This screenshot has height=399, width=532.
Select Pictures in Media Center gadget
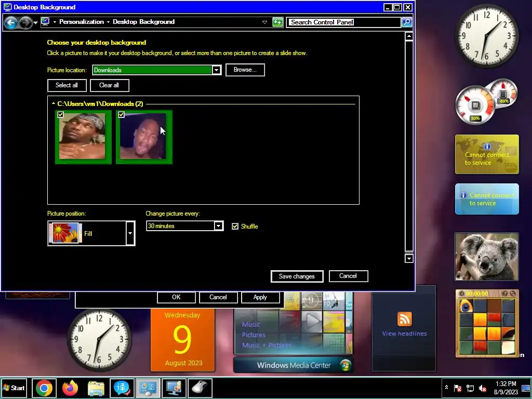tap(254, 335)
